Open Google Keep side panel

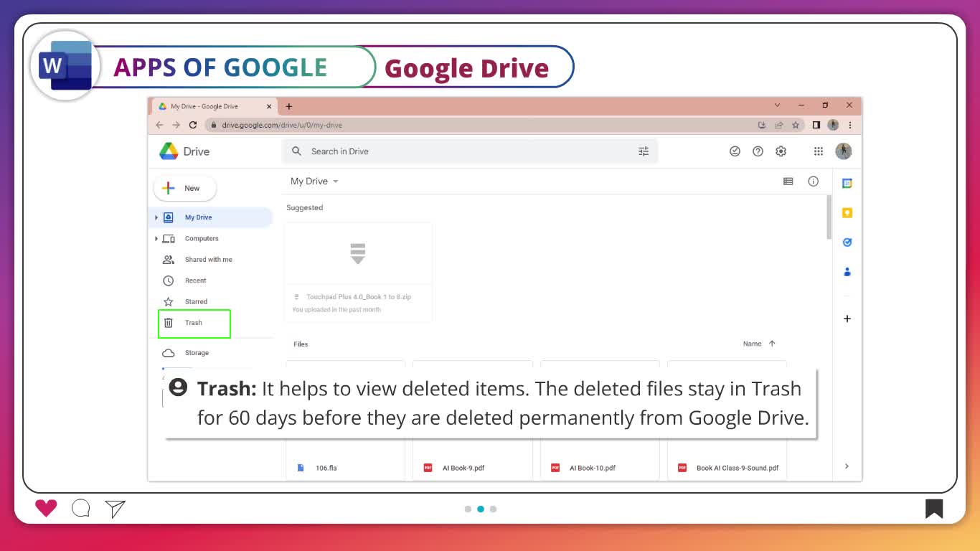847,213
